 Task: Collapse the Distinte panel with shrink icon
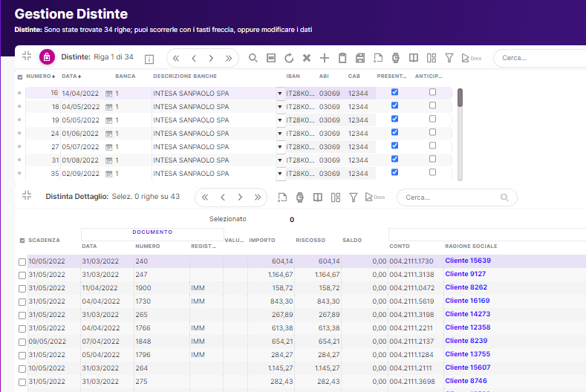[x=27, y=56]
